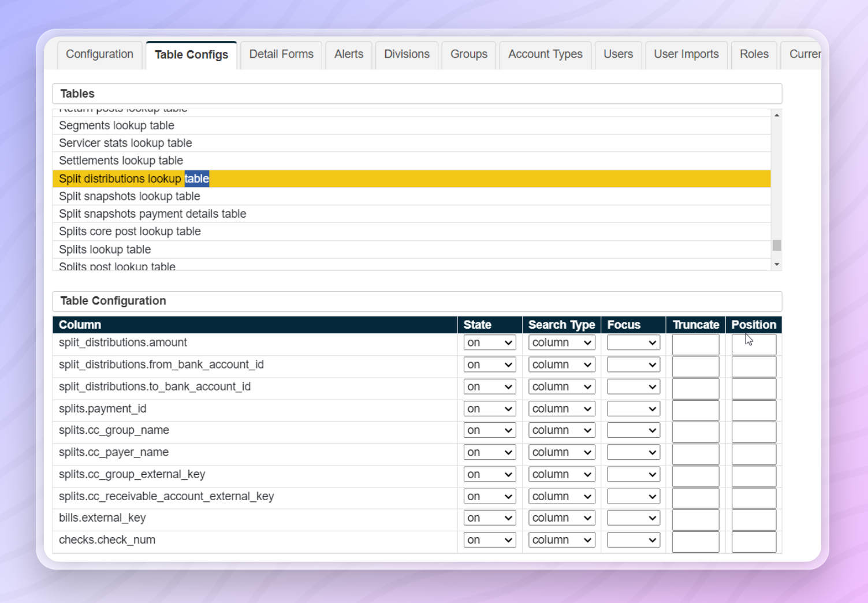The height and width of the screenshot is (603, 868).
Task: Open State dropdown for checks.check_num
Action: pyautogui.click(x=489, y=540)
